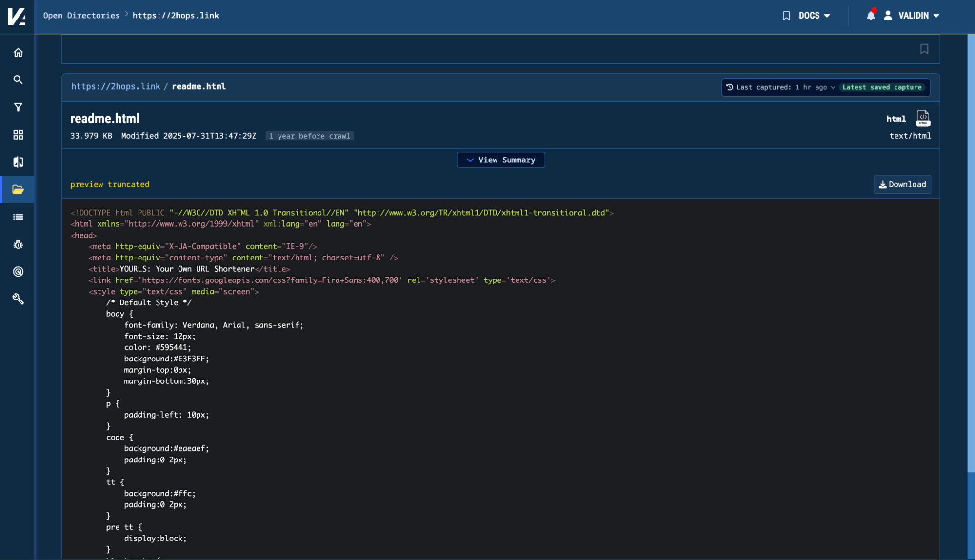Go to Open Directories breadcrumb
The image size is (975, 560).
tap(81, 16)
